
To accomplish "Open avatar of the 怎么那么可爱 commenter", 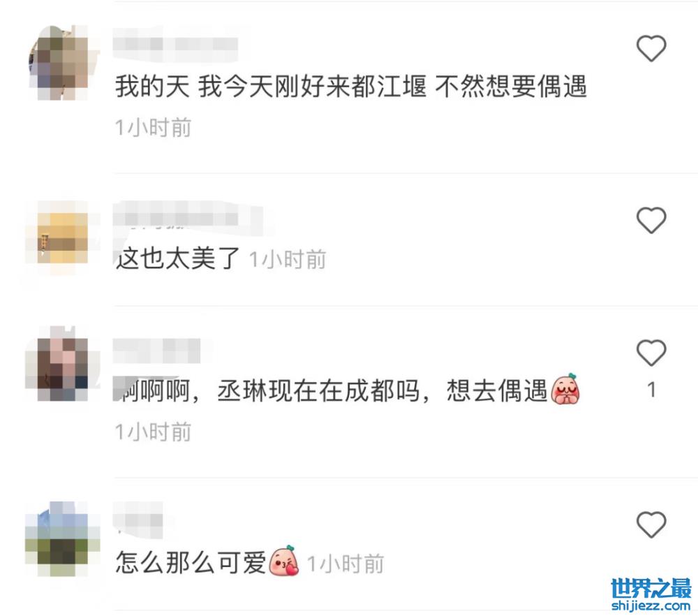I will [62, 539].
